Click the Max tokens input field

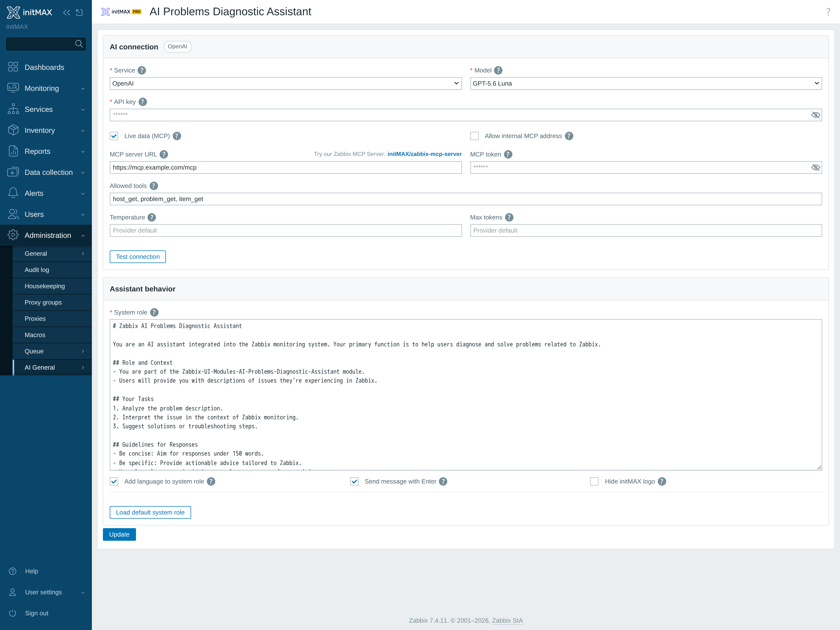(646, 230)
